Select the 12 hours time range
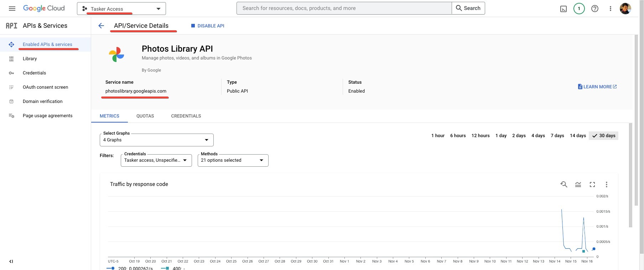 tap(481, 136)
